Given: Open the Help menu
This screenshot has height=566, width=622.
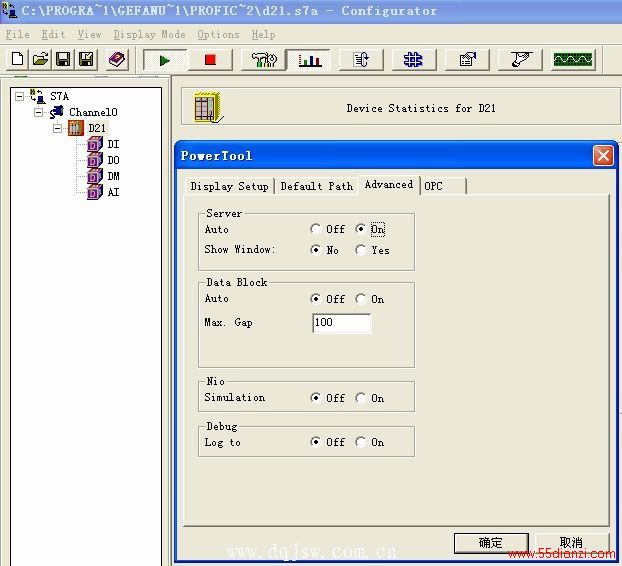Looking at the screenshot, I should tap(263, 35).
